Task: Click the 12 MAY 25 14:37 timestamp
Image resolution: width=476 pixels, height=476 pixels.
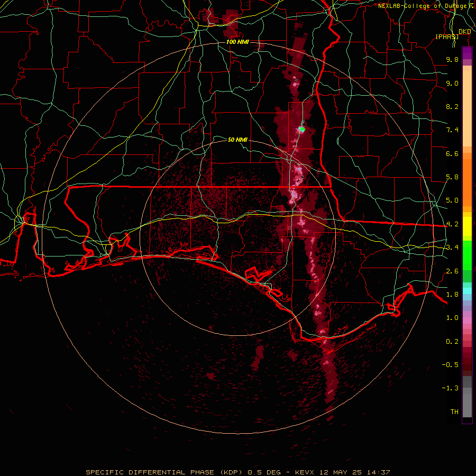Action: pos(354,472)
